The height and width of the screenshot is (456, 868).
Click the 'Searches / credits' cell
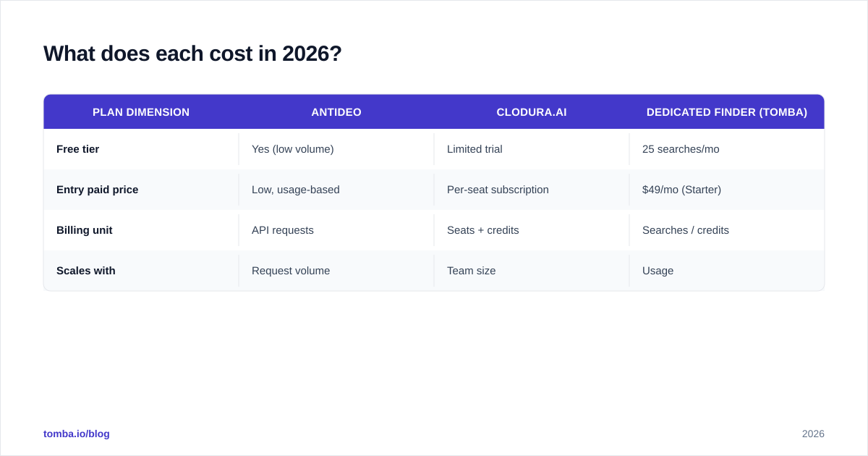click(x=727, y=230)
